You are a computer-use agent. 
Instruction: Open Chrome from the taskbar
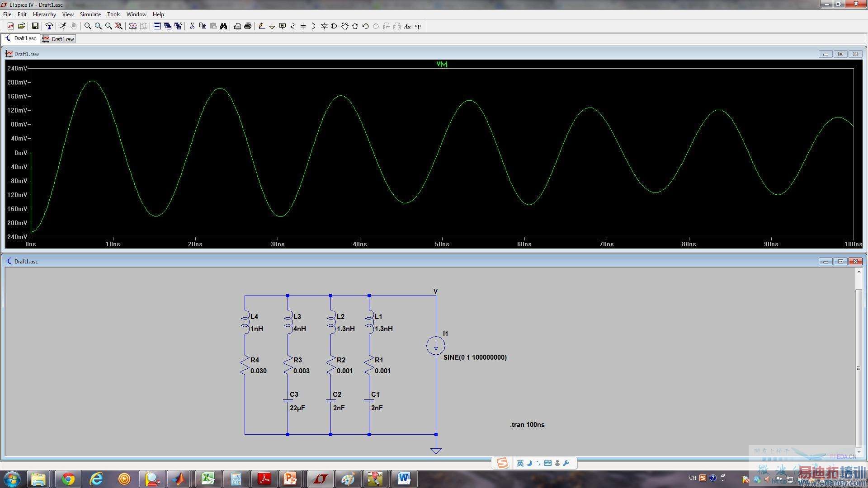[x=68, y=479]
